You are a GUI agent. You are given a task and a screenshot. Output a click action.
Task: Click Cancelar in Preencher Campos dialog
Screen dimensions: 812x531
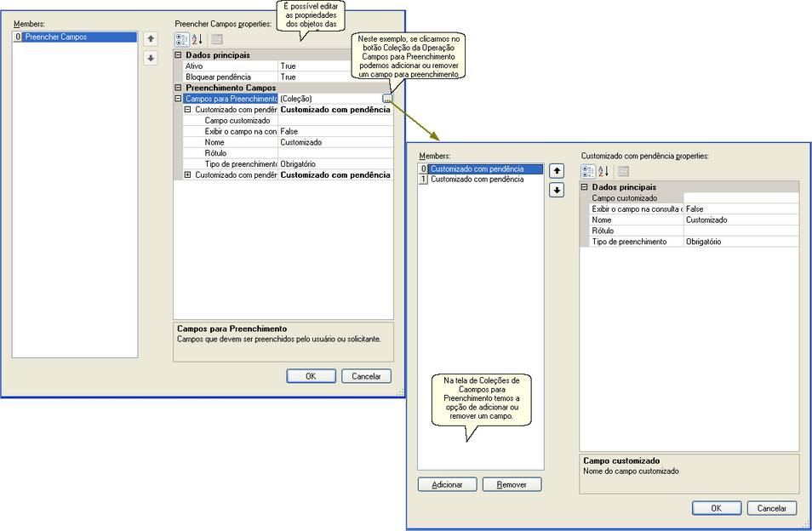click(x=366, y=376)
